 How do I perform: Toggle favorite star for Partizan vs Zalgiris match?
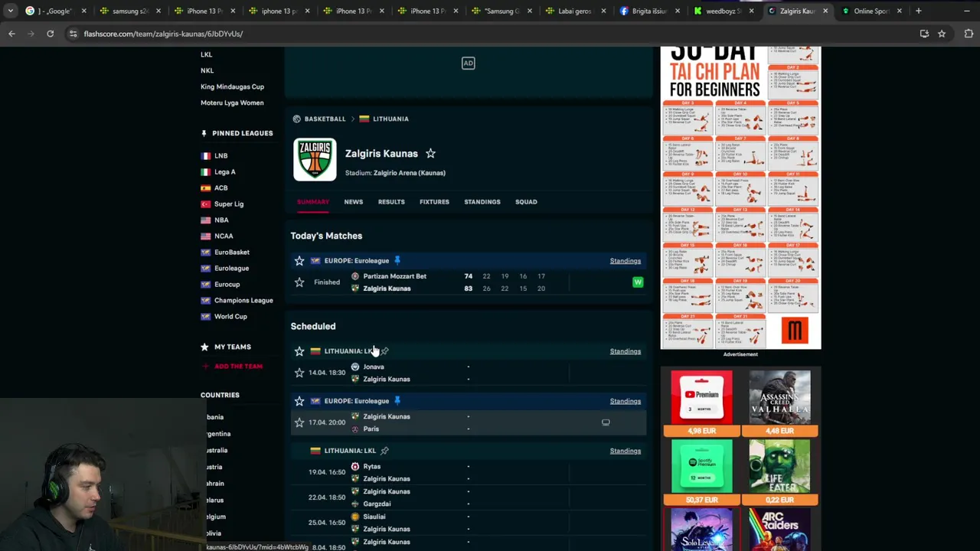click(x=299, y=282)
